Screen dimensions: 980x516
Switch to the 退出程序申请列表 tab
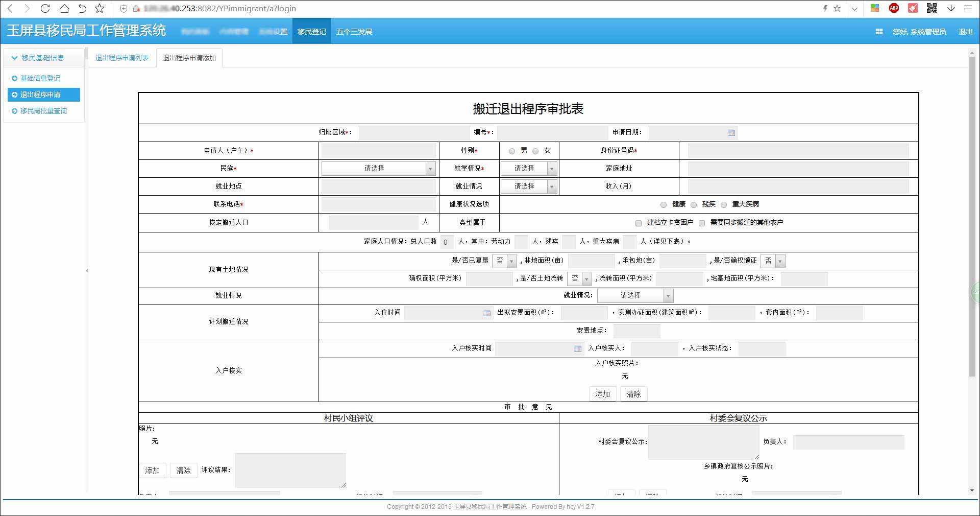(122, 58)
